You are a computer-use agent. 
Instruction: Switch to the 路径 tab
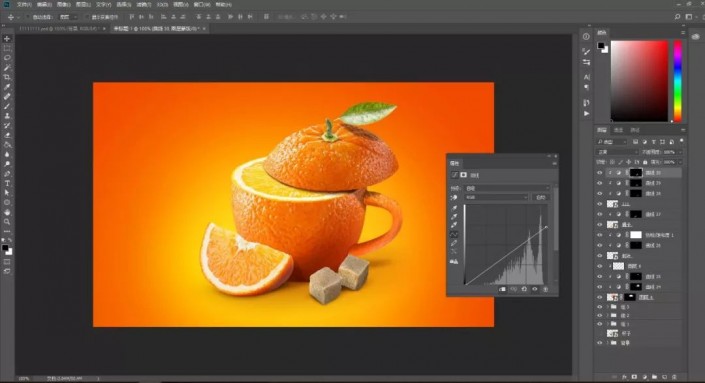(635, 130)
